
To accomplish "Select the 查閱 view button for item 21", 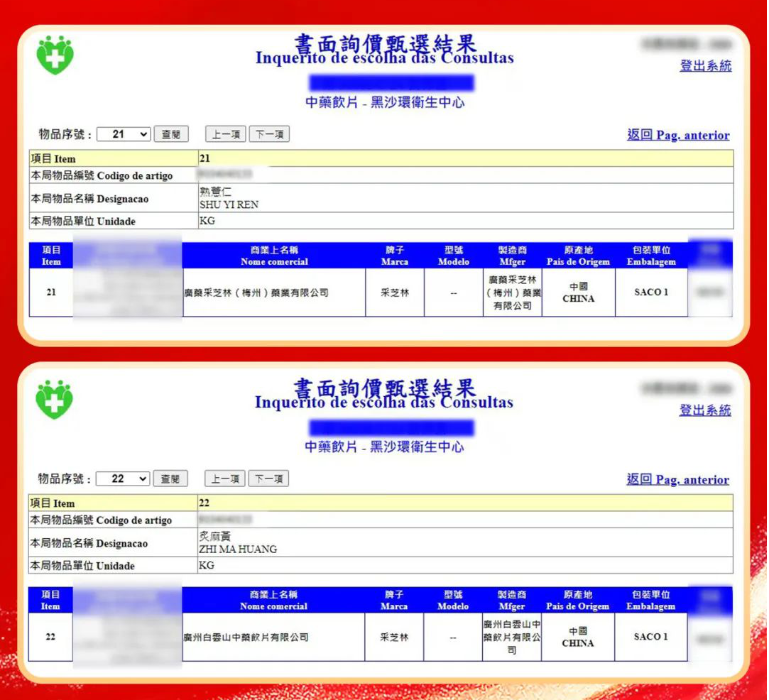I will point(170,133).
